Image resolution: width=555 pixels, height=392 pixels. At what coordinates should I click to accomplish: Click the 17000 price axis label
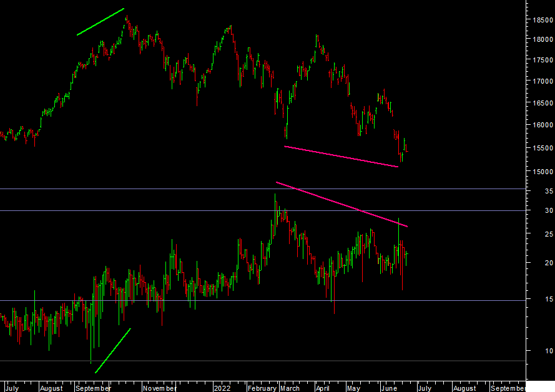click(x=543, y=81)
